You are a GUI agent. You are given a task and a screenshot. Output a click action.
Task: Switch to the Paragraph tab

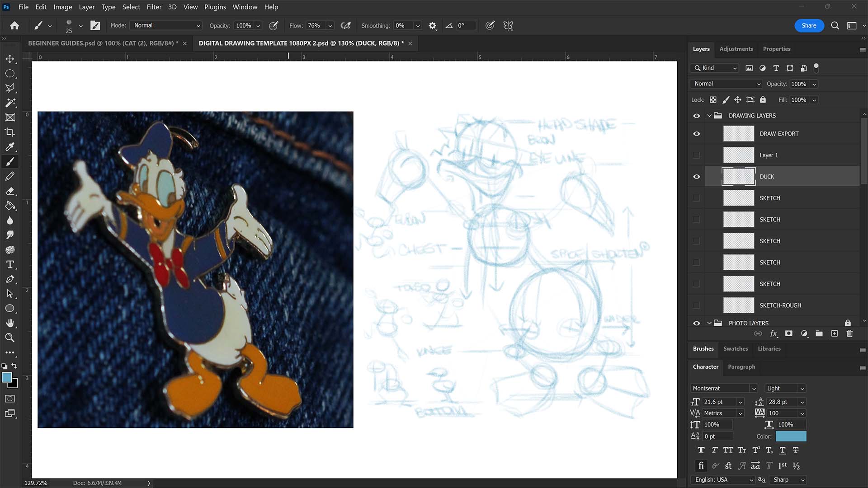coord(741,367)
